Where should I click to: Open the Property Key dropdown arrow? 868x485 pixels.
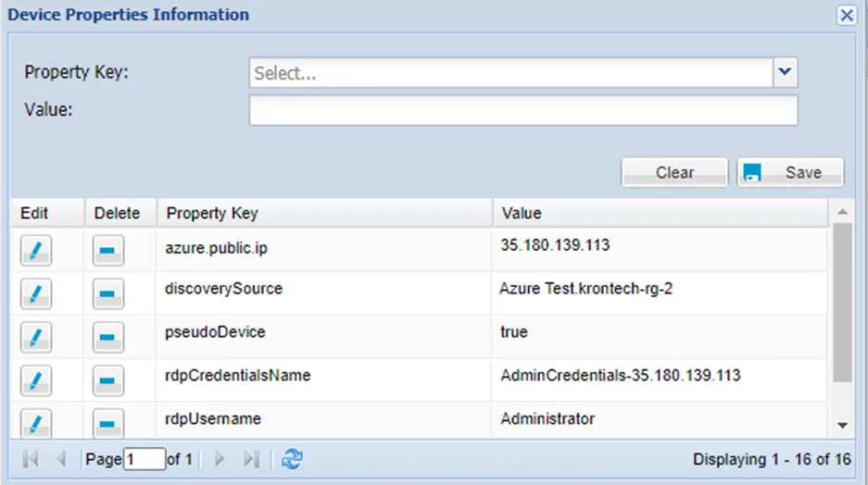pos(785,72)
